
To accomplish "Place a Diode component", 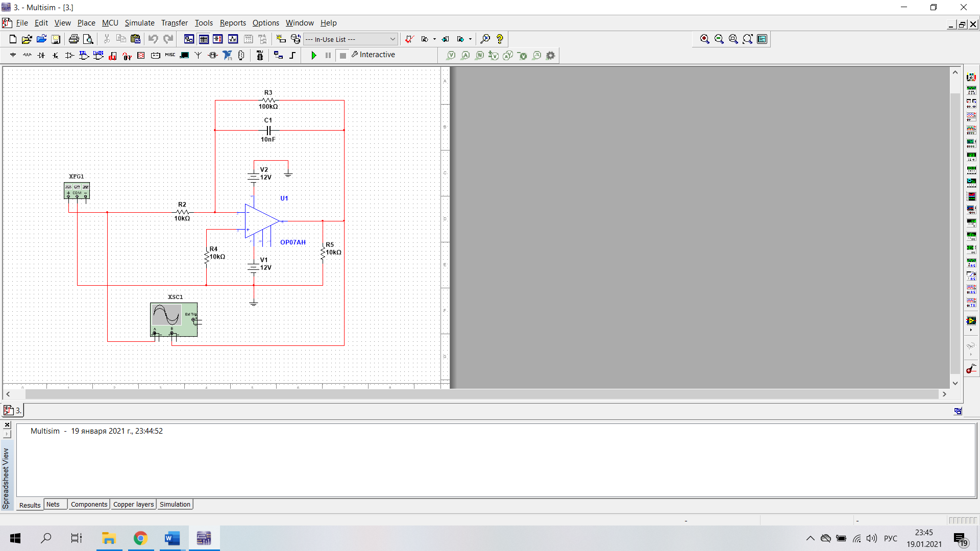I will [x=41, y=55].
